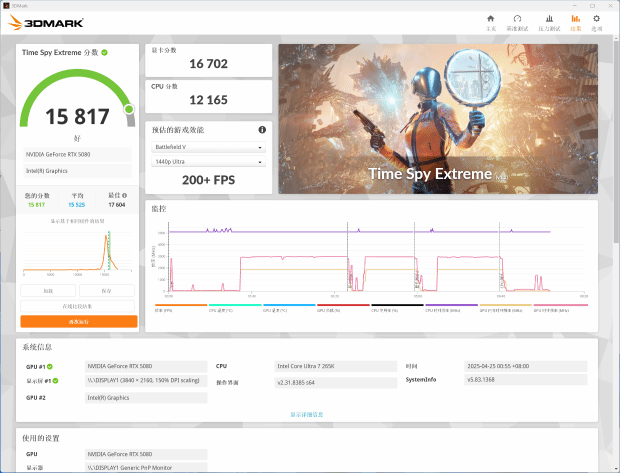Toggle the teal CPU temperature legend
This screenshot has height=473, width=620.
click(235, 308)
